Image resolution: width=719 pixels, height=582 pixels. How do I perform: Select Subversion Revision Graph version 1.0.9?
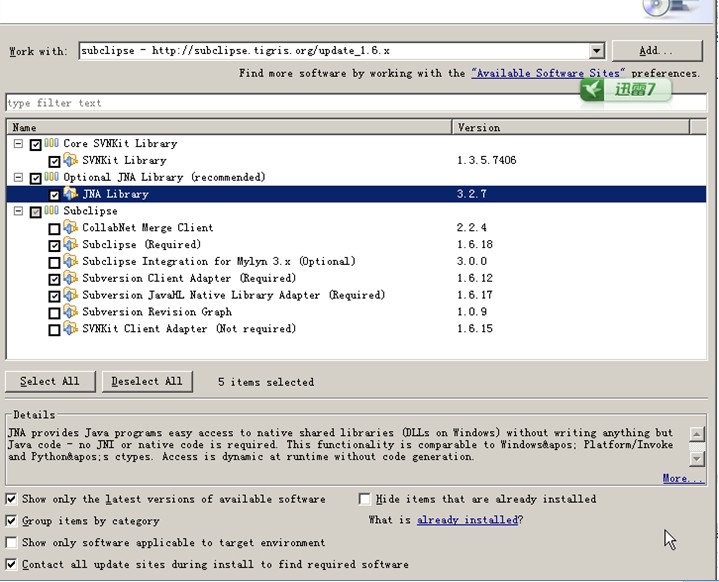[472, 311]
